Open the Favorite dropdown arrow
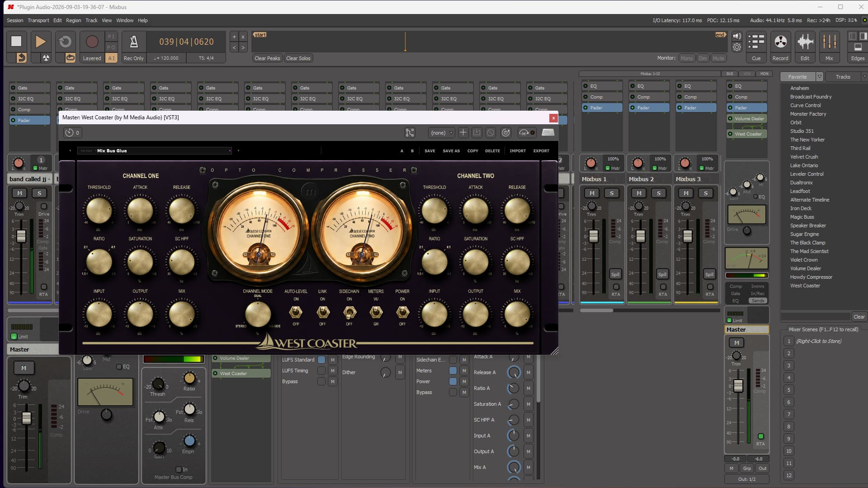The image size is (868, 488). (819, 77)
